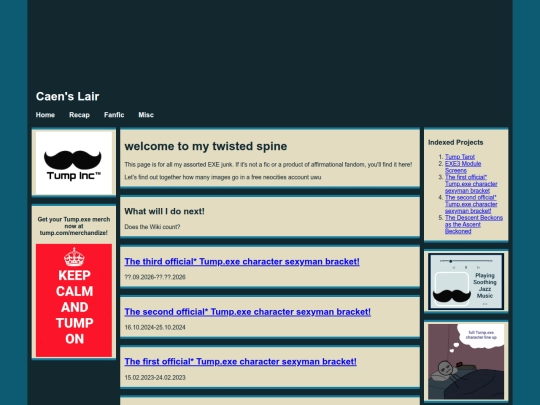Click the 'full Tump.exe character line up' bubble
Image resolution: width=540 pixels, height=405 pixels.
click(481, 335)
